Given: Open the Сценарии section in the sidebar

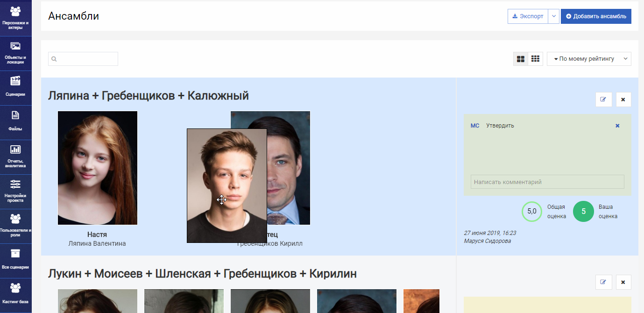Looking at the screenshot, I should pos(15,88).
